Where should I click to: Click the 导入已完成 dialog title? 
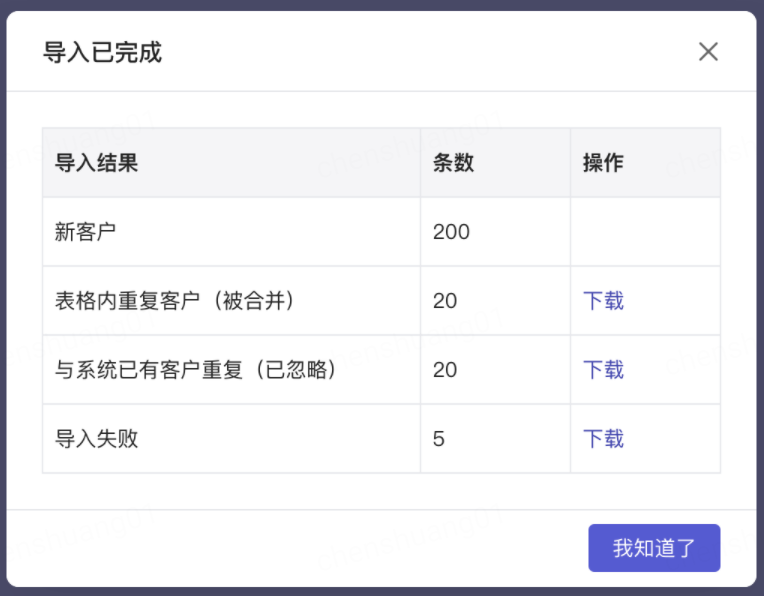pyautogui.click(x=102, y=52)
